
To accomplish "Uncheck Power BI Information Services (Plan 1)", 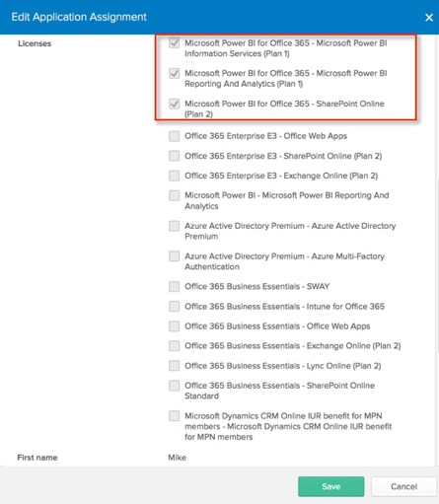I will (x=174, y=43).
